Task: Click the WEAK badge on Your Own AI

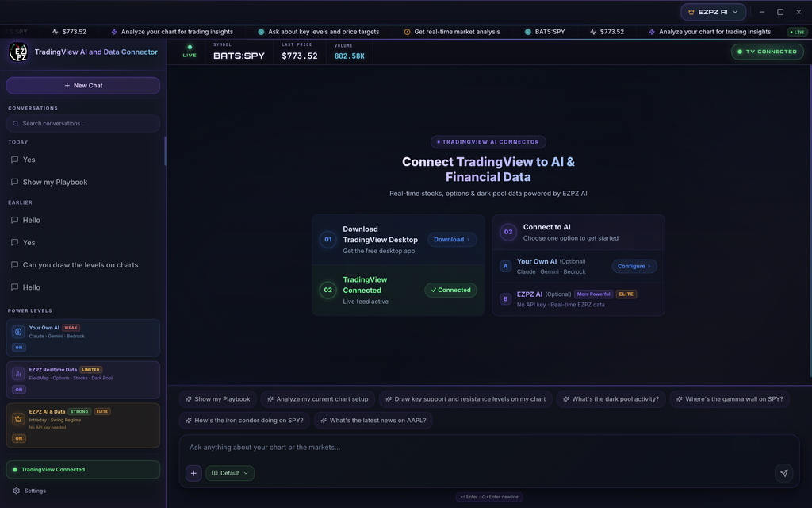Action: [x=71, y=328]
